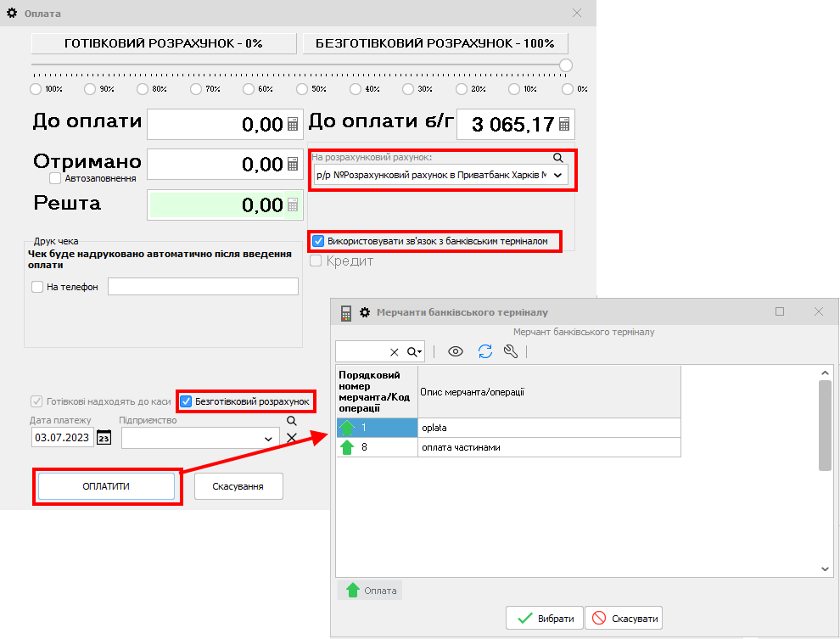Expand the Підприємство dropdown
Viewport: 840px width, 639px height.
click(x=269, y=438)
